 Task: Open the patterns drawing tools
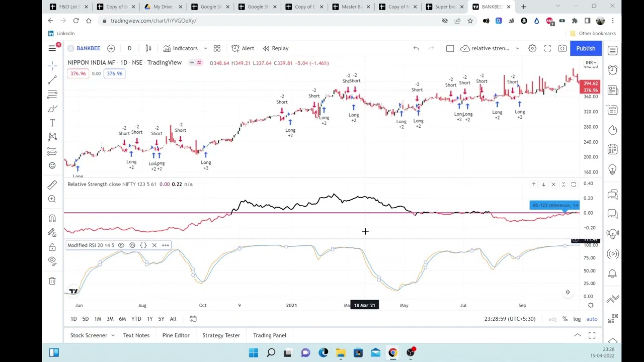click(52, 137)
